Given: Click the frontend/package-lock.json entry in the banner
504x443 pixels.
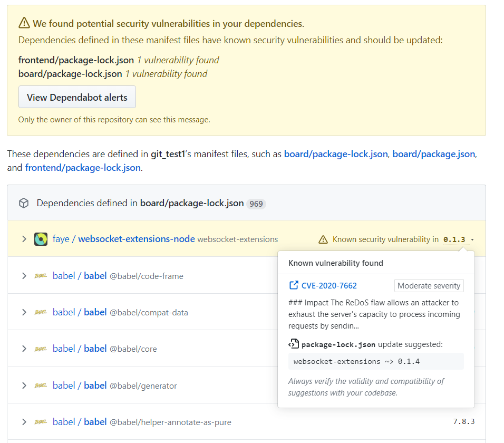Looking at the screenshot, I should coord(76,60).
